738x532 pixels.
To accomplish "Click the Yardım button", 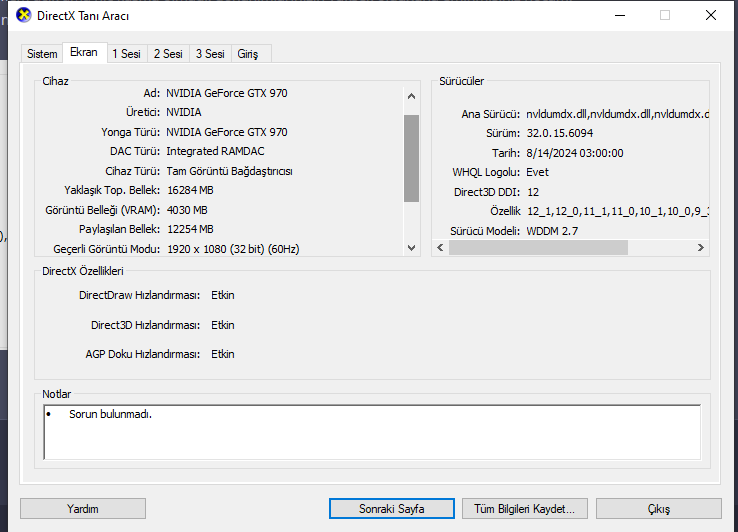I will point(83,509).
